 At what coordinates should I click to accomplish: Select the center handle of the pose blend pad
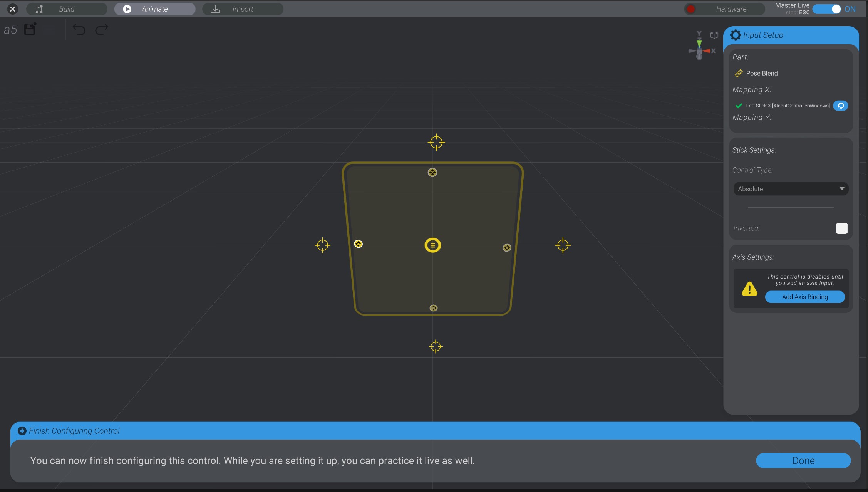[432, 245]
